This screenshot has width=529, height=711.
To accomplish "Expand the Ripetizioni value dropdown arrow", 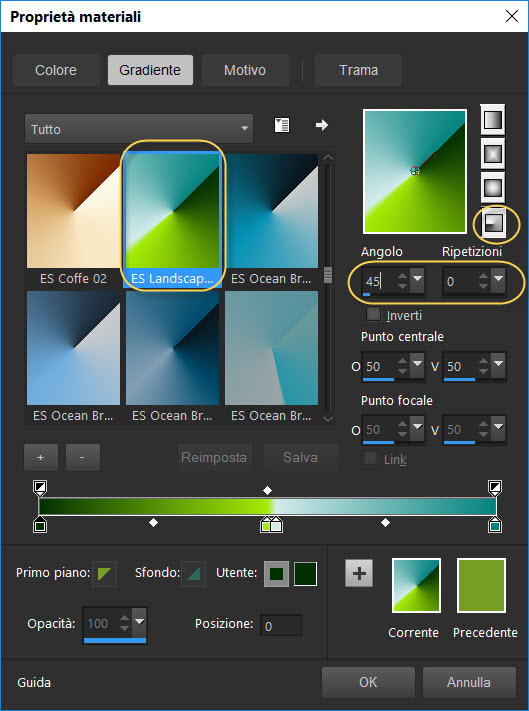I will pyautogui.click(x=498, y=278).
